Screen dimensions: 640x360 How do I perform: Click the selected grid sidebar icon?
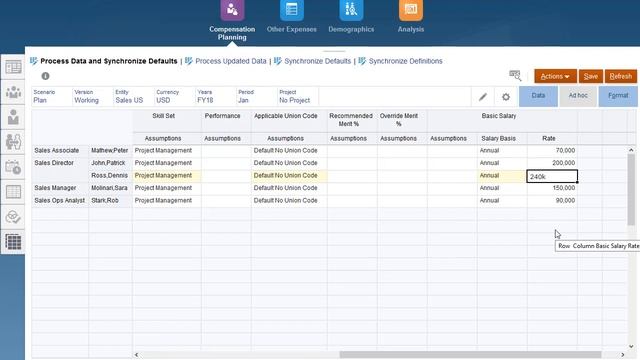[x=13, y=242]
